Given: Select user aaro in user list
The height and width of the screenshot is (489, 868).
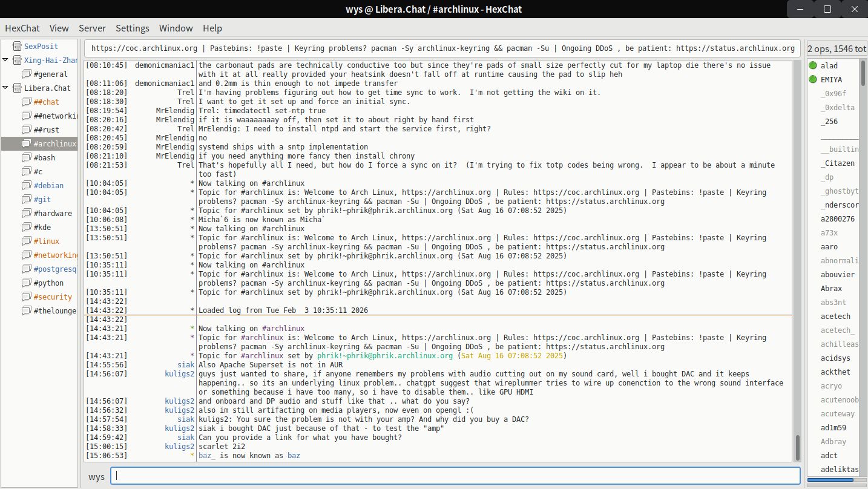Looking at the screenshot, I should click(829, 246).
